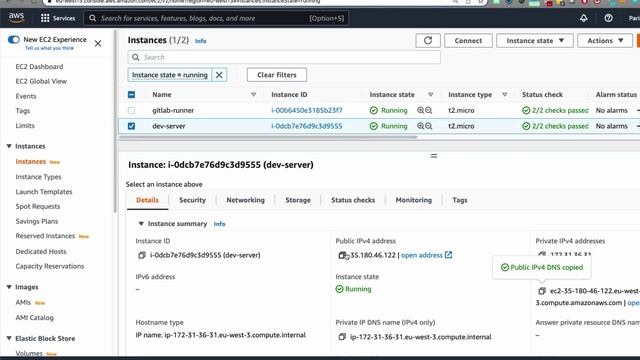Remove the Instance state = running filter
The width and height of the screenshot is (640, 360).
(219, 75)
